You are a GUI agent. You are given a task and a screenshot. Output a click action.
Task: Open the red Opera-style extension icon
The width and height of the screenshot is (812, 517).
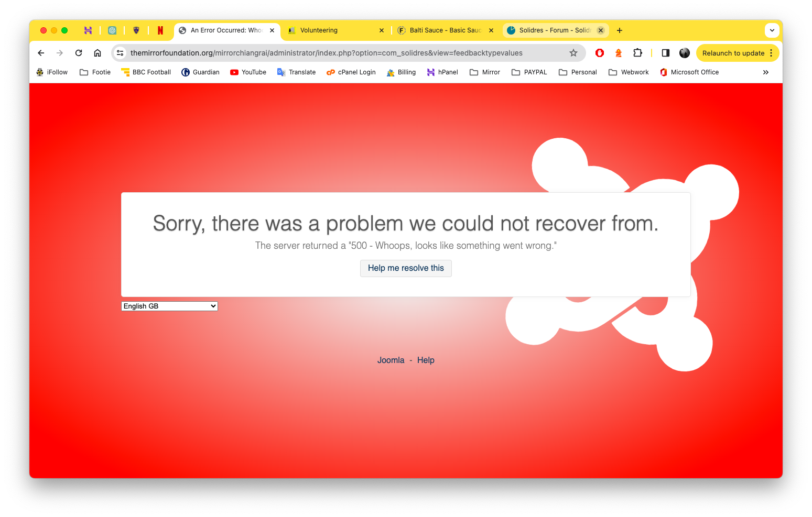pyautogui.click(x=600, y=53)
